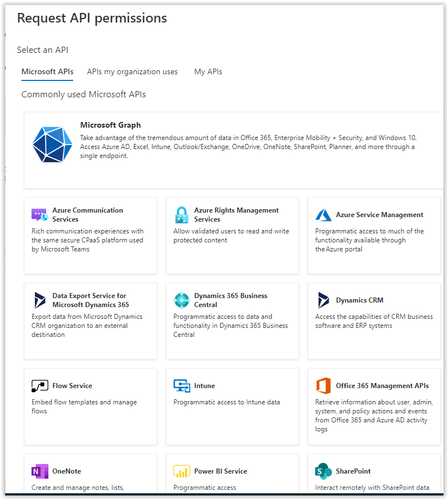The width and height of the screenshot is (448, 500).
Task: Click the Microsoft Graph description text
Action: point(248,147)
